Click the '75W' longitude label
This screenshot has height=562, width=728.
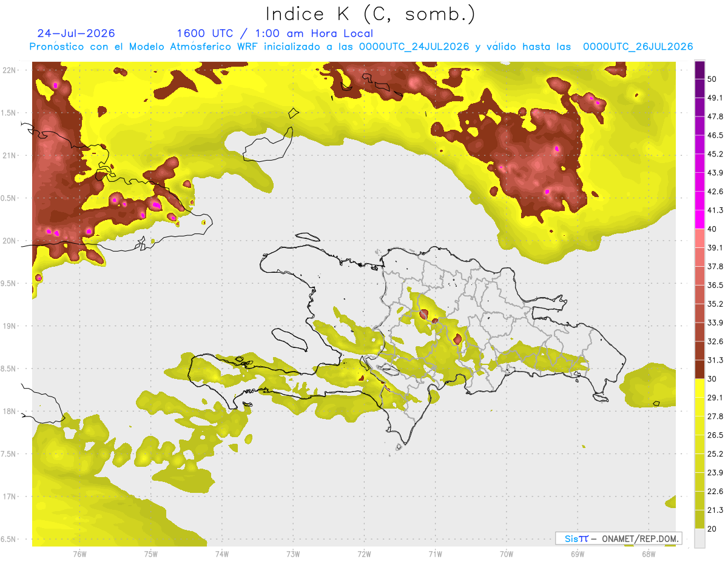[x=151, y=553]
